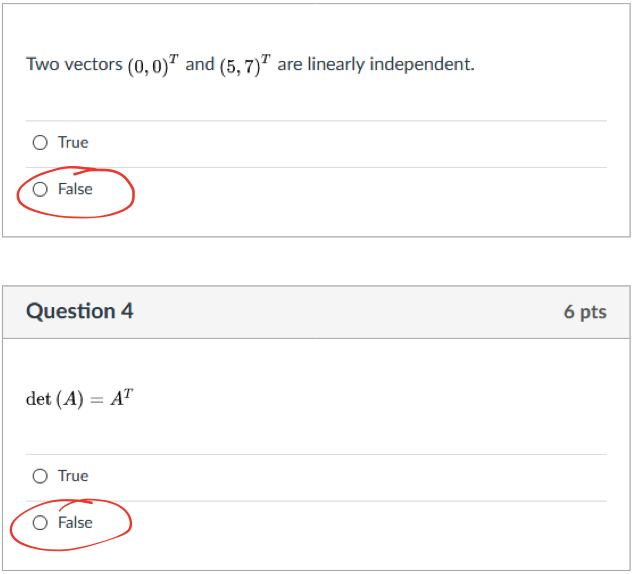The image size is (634, 574).
Task: Click the "True" answer text in Question 4
Action: coord(73,476)
